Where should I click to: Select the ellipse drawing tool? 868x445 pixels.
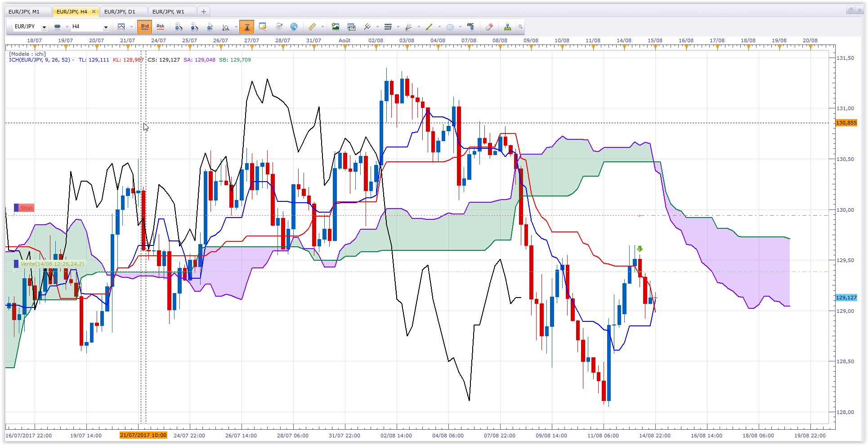[450, 27]
